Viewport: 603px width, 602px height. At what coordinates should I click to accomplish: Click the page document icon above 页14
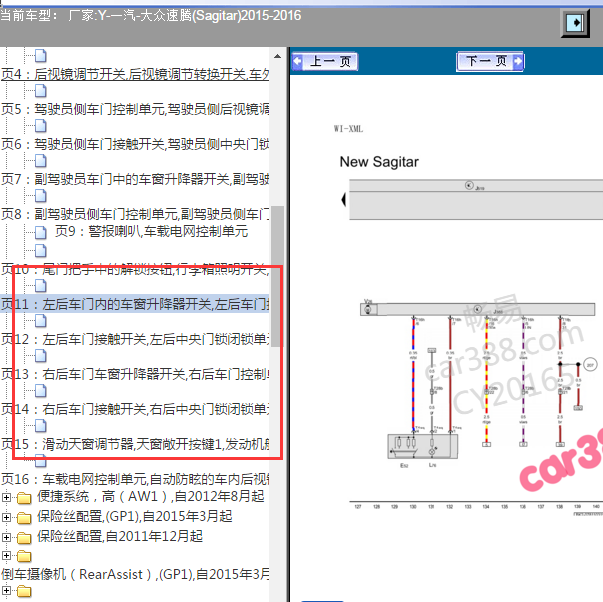tap(41, 391)
